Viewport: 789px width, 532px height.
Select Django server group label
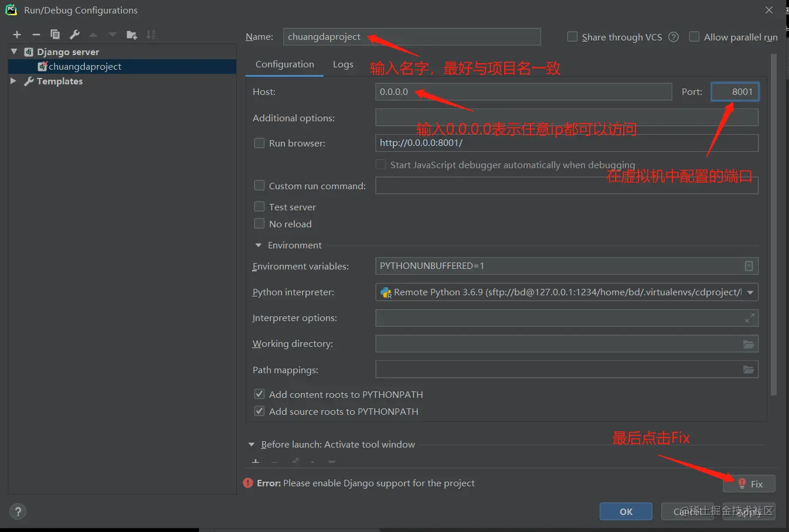pyautogui.click(x=68, y=52)
